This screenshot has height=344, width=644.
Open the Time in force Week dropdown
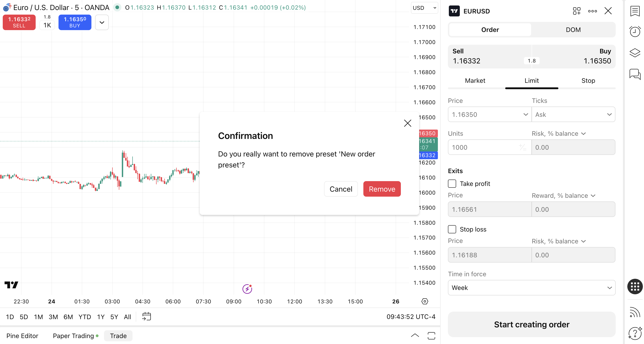pos(532,288)
